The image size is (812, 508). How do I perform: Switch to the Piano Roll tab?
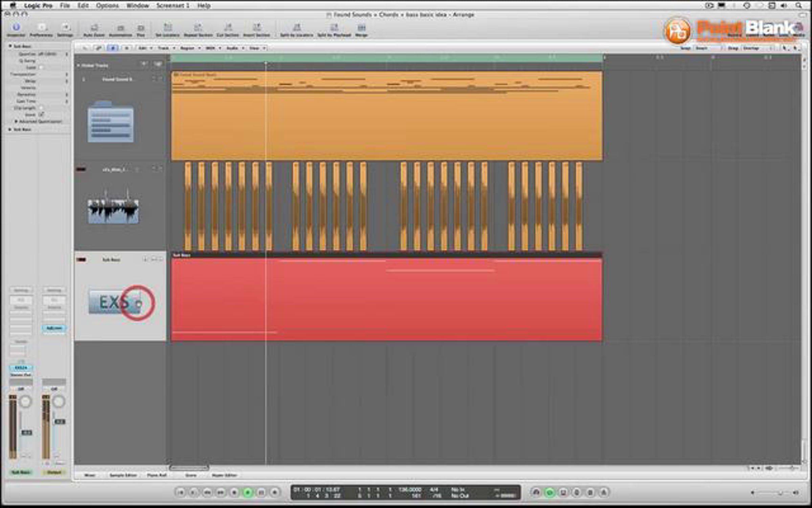tap(157, 475)
